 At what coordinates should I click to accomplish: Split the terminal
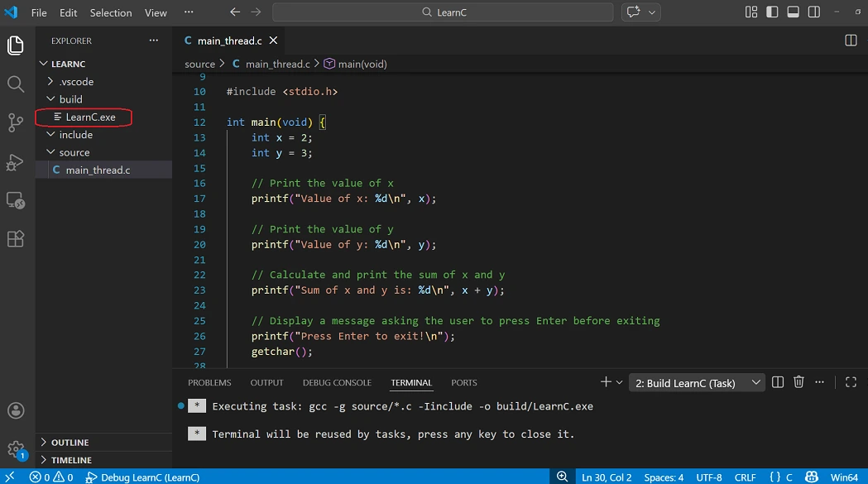pos(777,382)
